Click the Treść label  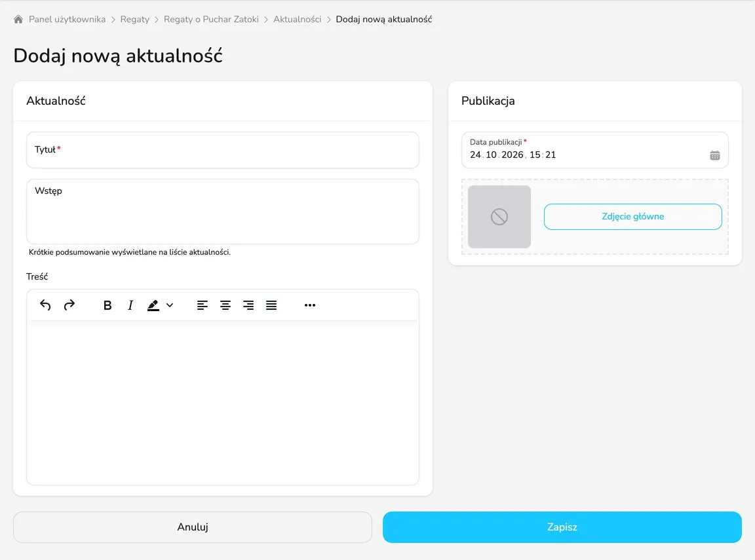[x=37, y=276]
